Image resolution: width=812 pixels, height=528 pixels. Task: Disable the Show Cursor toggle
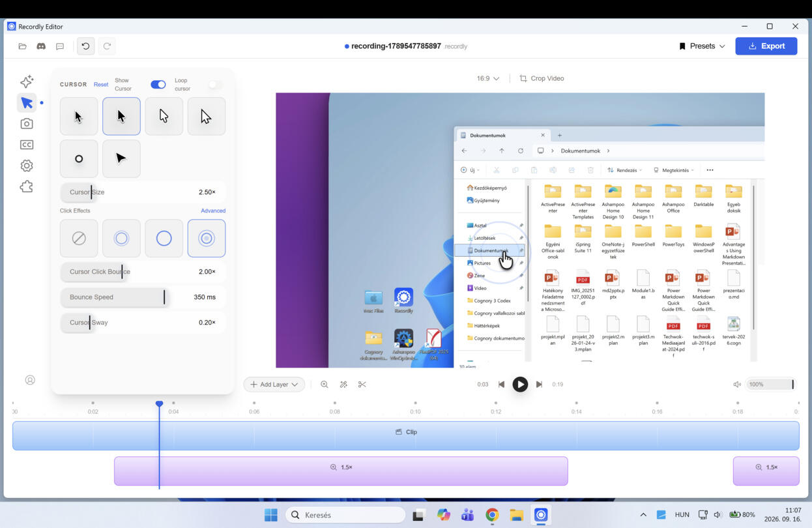(158, 85)
